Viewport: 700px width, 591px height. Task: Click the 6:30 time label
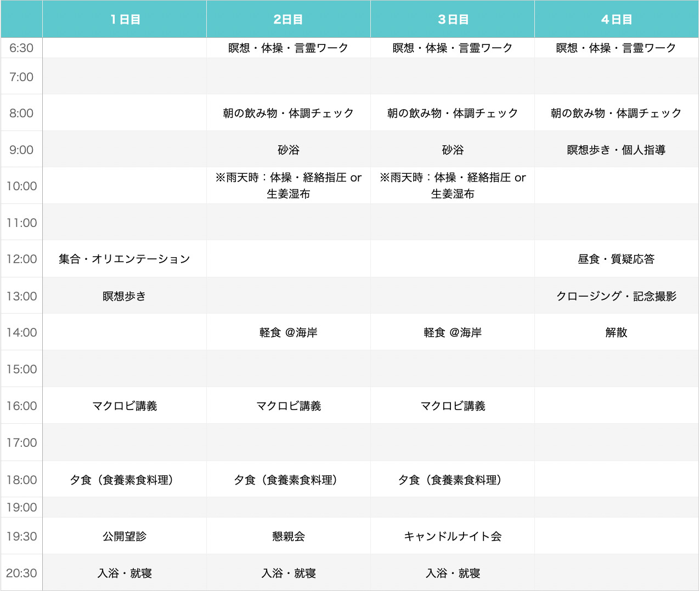(x=21, y=48)
